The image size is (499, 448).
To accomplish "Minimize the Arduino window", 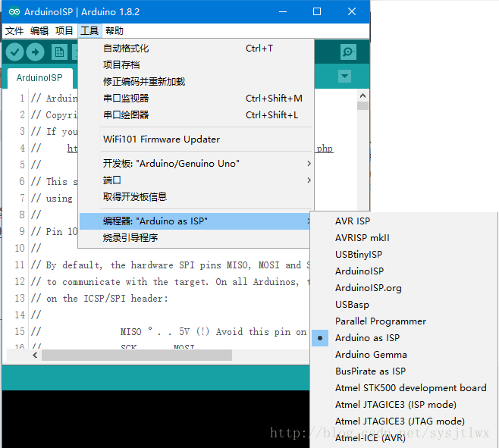I will 283,12.
